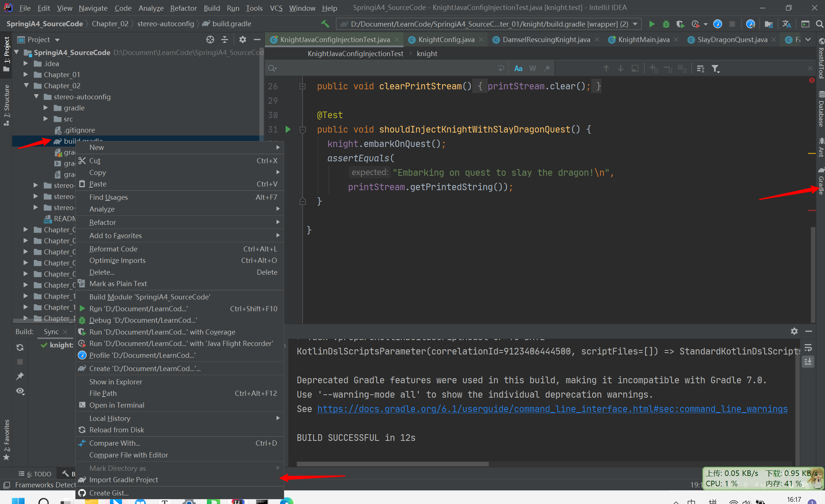Open the Structure tool window
The width and height of the screenshot is (825, 504).
tap(6, 105)
